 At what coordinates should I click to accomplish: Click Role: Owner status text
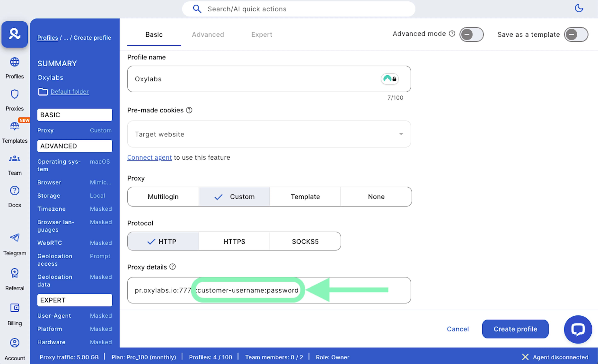point(332,357)
